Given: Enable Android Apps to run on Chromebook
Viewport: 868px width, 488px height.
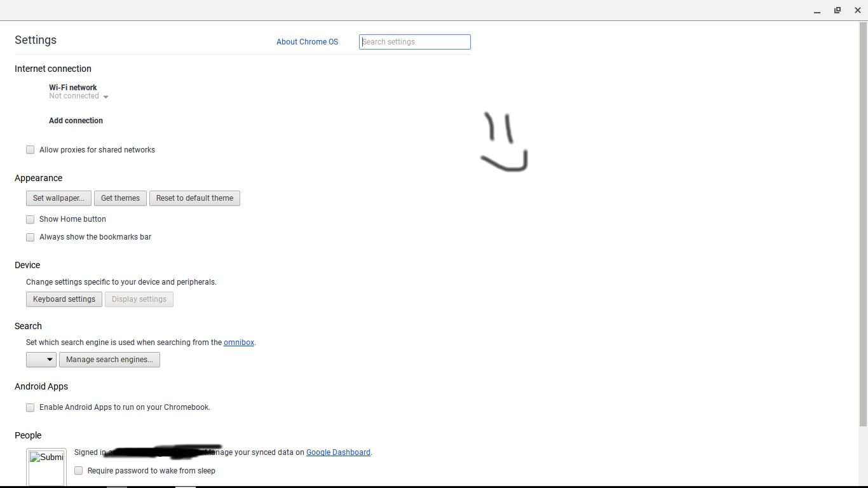Looking at the screenshot, I should click(30, 407).
